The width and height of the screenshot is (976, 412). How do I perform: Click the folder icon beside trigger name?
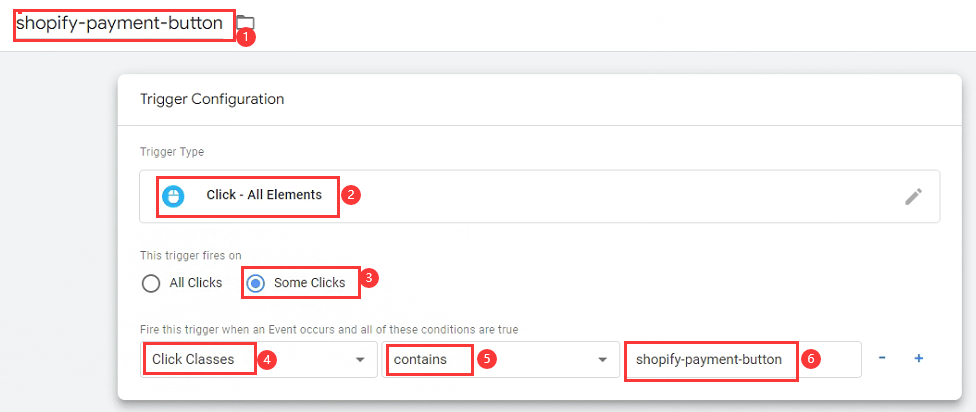[x=246, y=23]
